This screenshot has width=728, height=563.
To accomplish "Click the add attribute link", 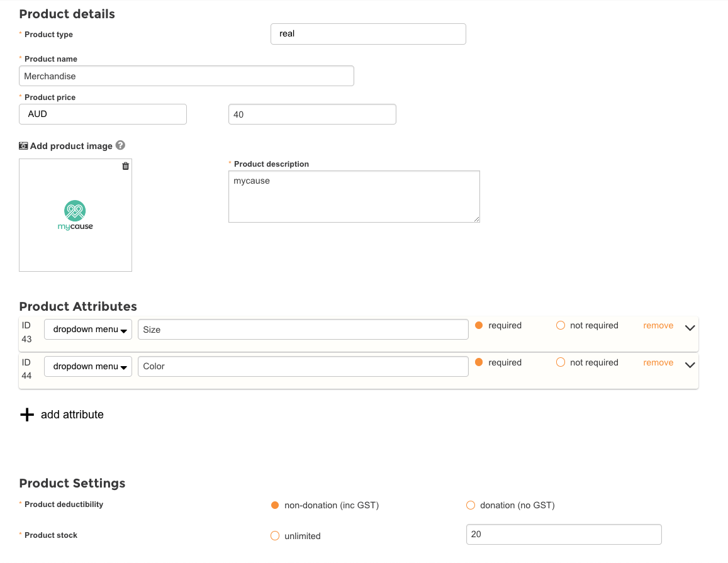I will point(72,415).
